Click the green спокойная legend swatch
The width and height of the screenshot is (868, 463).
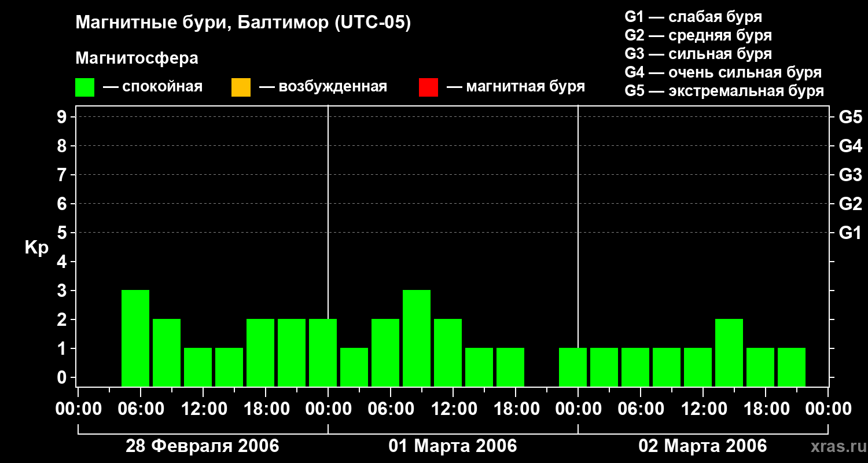coord(85,87)
